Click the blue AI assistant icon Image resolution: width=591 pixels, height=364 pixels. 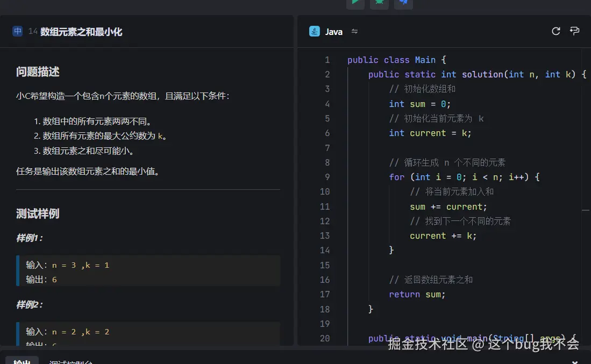coord(403,4)
